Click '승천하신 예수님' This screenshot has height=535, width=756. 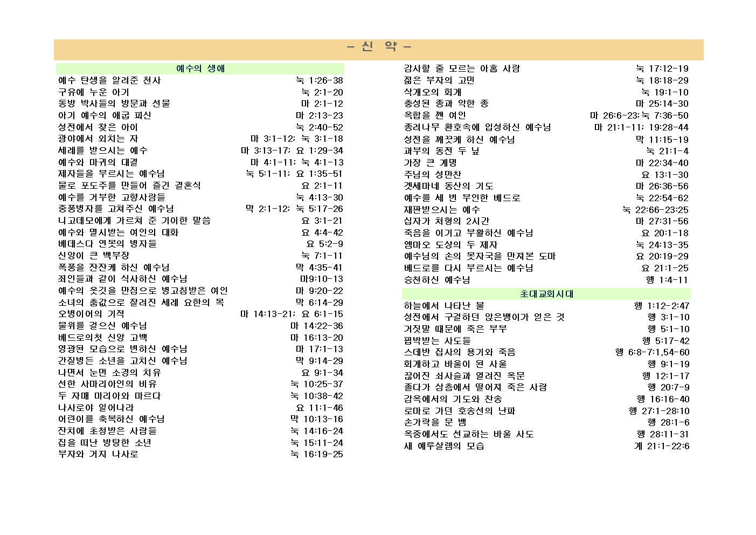(x=437, y=280)
